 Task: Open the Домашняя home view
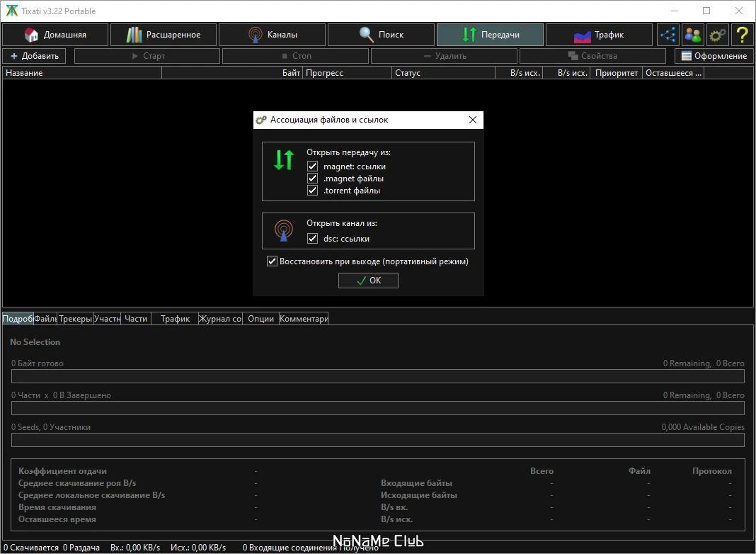55,35
